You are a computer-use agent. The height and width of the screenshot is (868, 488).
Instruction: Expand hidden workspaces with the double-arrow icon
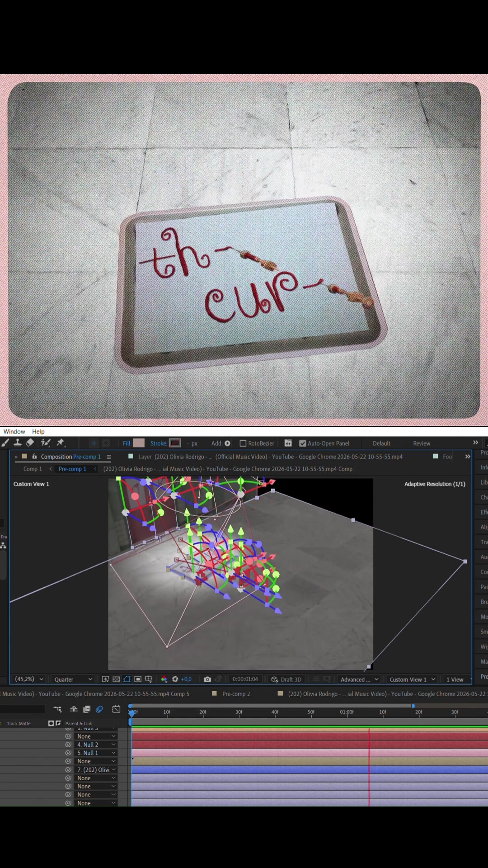475,443
